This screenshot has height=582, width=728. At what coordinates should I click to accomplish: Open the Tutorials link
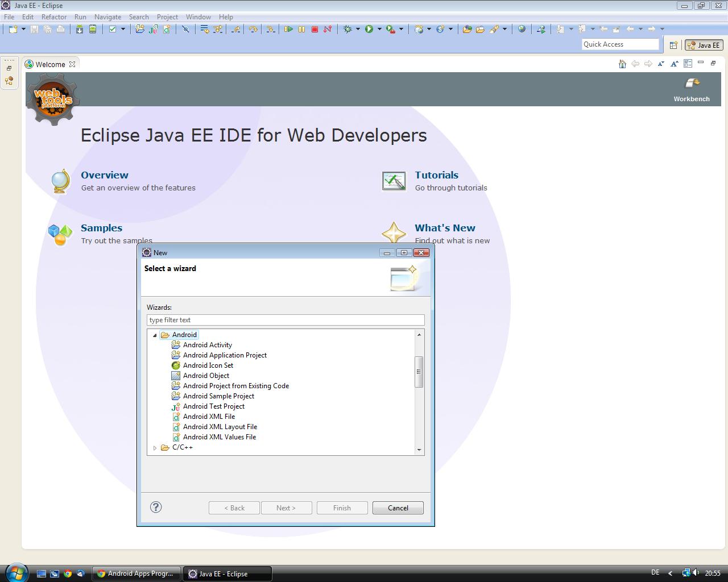[x=436, y=175]
